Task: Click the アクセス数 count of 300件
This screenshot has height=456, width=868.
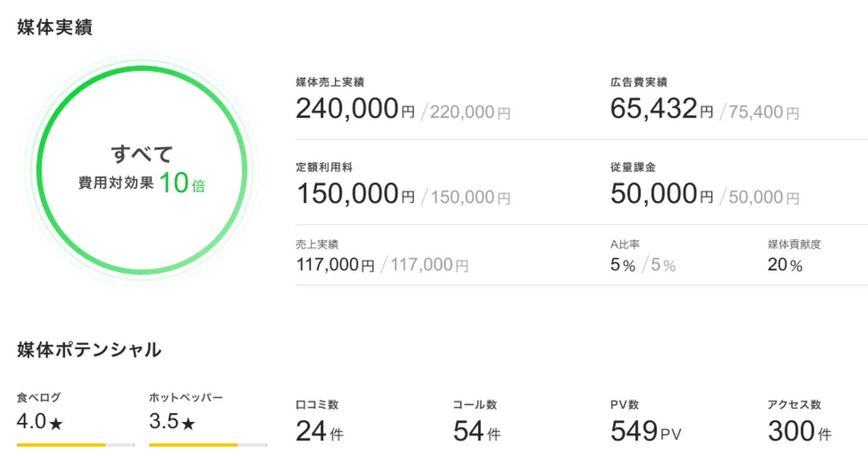Action: click(x=800, y=431)
